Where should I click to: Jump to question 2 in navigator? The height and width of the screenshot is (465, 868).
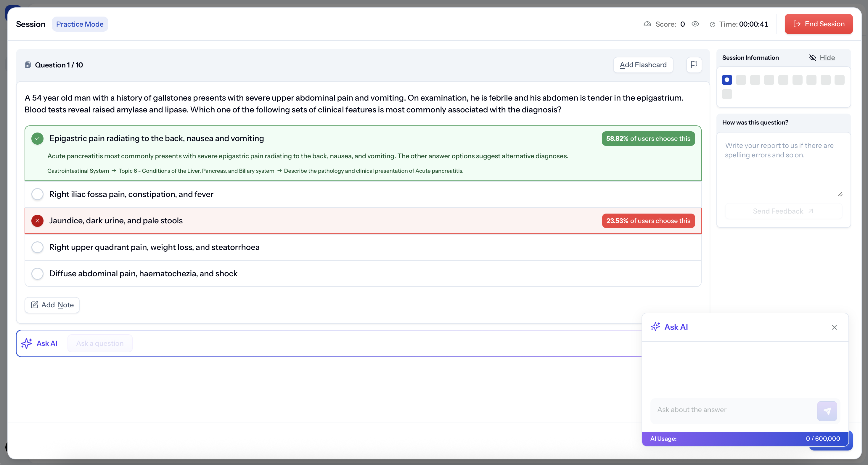[741, 80]
